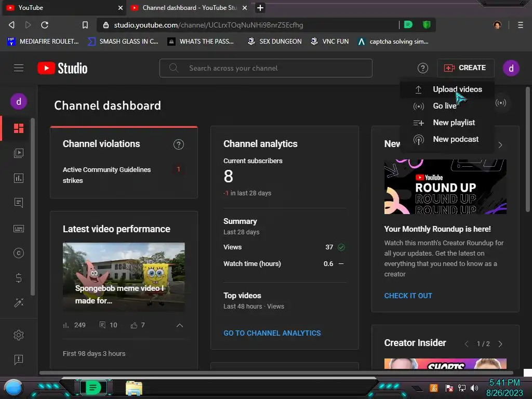Open the browser main menu icon
The width and height of the screenshot is (532, 399).
coord(520,25)
